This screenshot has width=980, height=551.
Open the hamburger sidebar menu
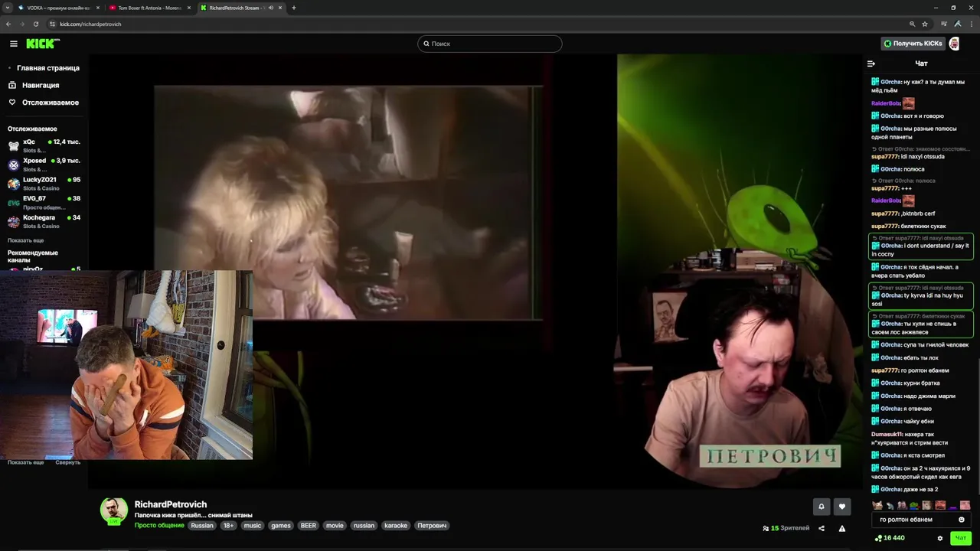pos(13,44)
